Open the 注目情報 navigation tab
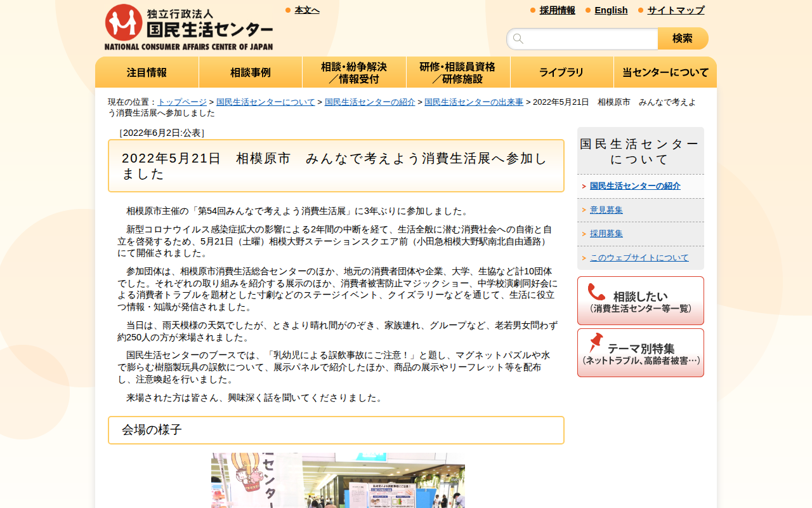This screenshot has height=508, width=812. [147, 72]
